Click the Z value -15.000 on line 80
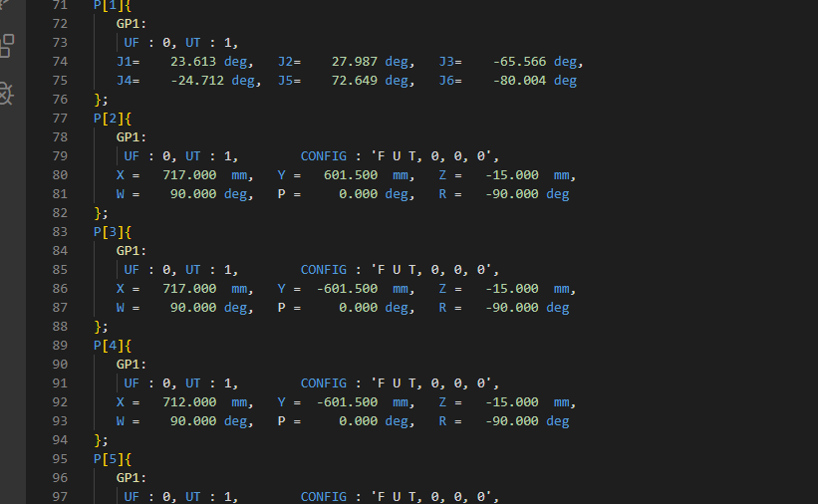 (512, 175)
